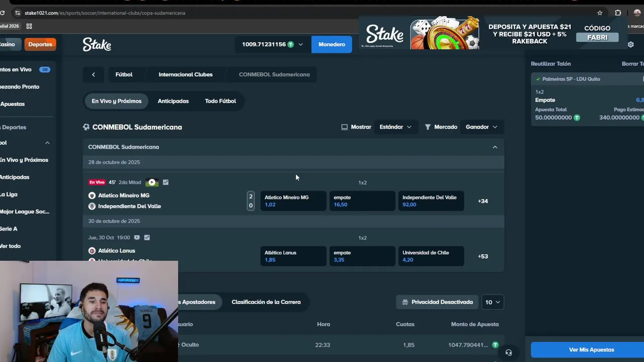The width and height of the screenshot is (644, 362).
Task: Open the browser extensions puzzle icon
Action: tap(618, 13)
